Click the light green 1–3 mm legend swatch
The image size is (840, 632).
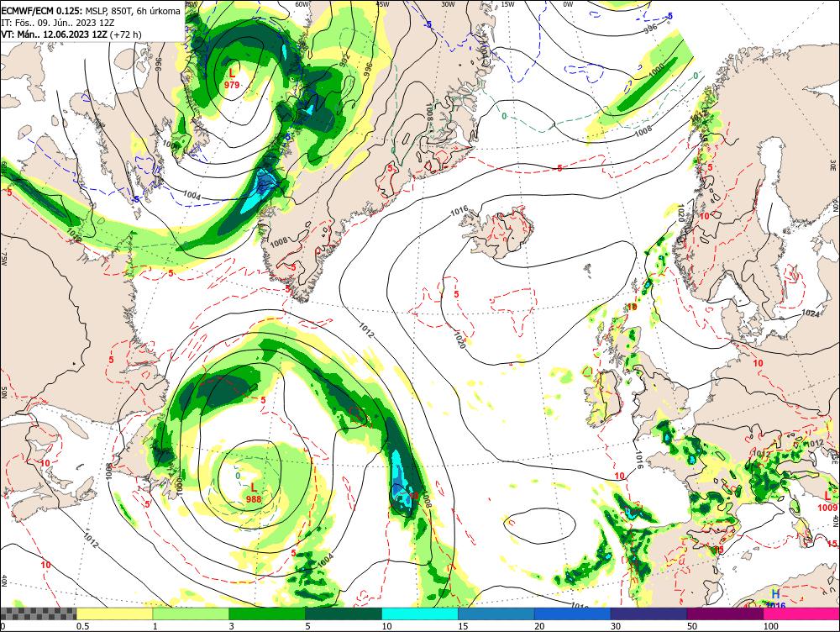pyautogui.click(x=191, y=614)
